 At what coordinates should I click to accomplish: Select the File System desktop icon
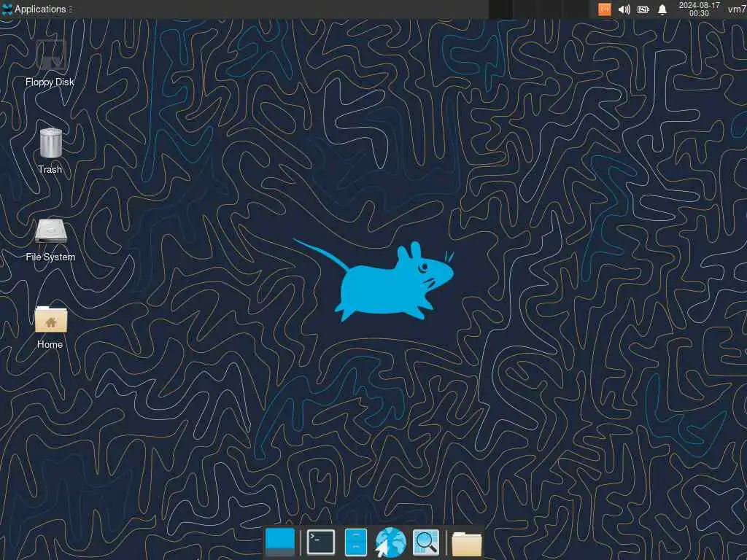[x=50, y=231]
